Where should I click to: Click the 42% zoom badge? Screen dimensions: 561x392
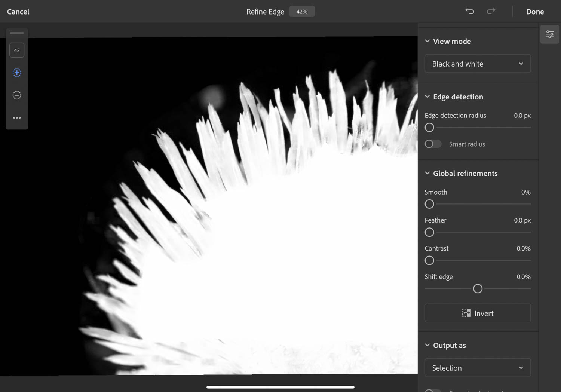302,11
